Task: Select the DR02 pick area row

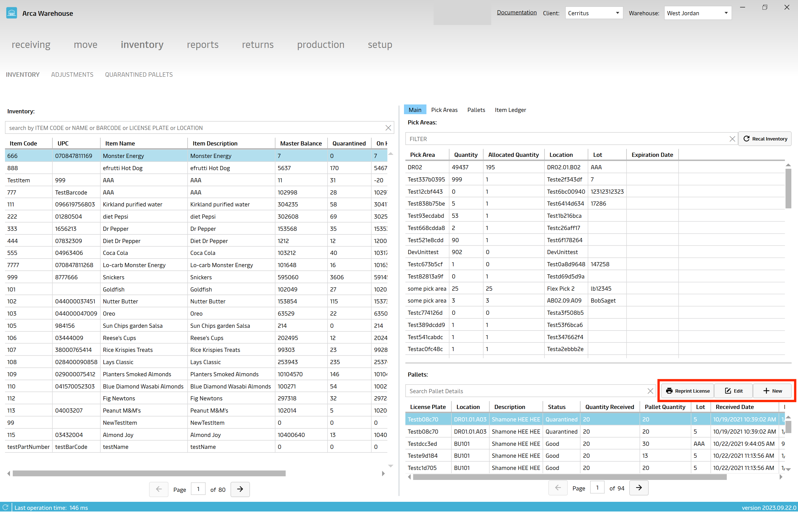Action: point(595,167)
